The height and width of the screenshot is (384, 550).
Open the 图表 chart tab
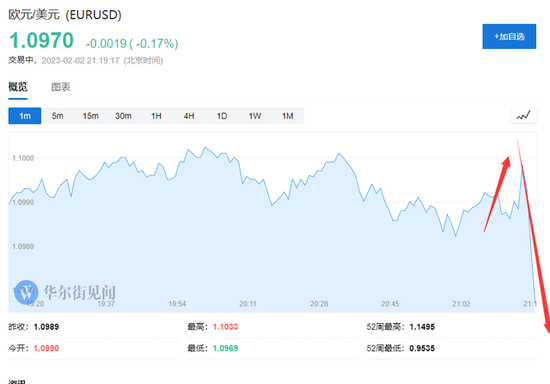[61, 87]
